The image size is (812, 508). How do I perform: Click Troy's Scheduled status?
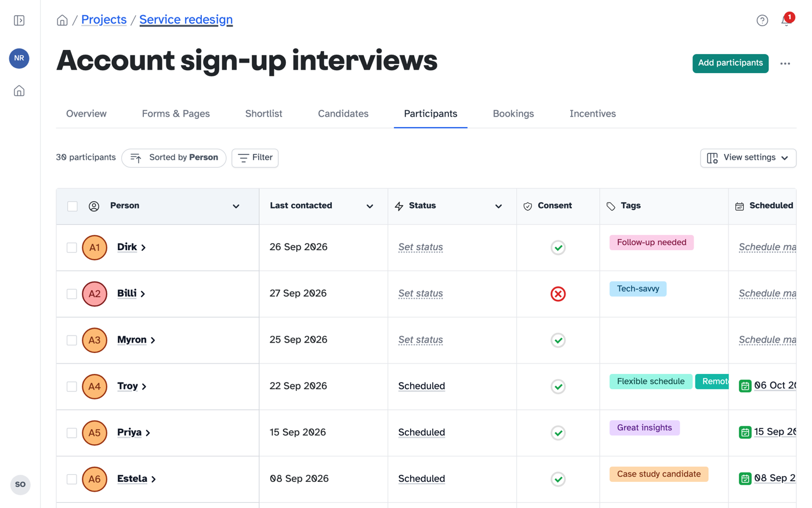(422, 386)
